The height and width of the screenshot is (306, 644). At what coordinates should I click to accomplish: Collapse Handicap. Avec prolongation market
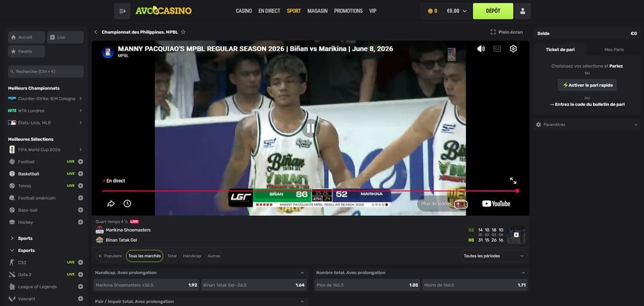click(x=302, y=273)
